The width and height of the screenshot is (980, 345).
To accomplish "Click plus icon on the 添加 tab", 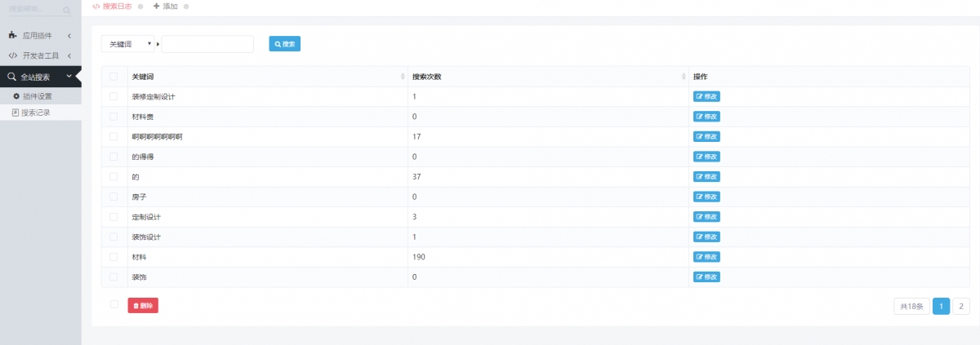I will (x=157, y=7).
